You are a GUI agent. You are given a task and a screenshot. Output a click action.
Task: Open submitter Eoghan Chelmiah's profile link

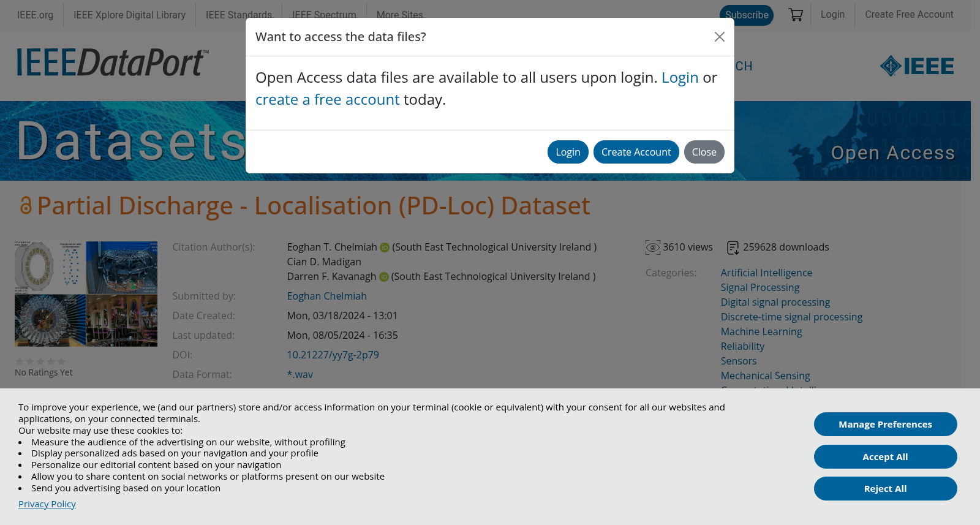click(326, 296)
